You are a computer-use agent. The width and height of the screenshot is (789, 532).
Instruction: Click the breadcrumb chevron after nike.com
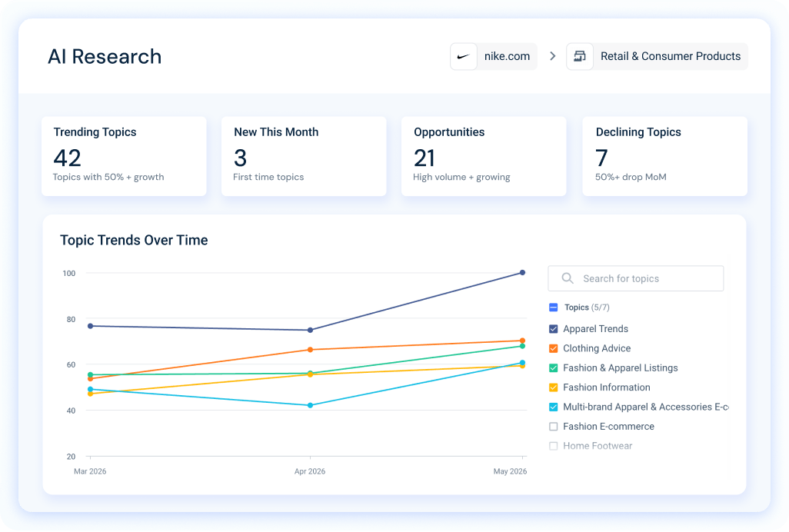tap(552, 56)
